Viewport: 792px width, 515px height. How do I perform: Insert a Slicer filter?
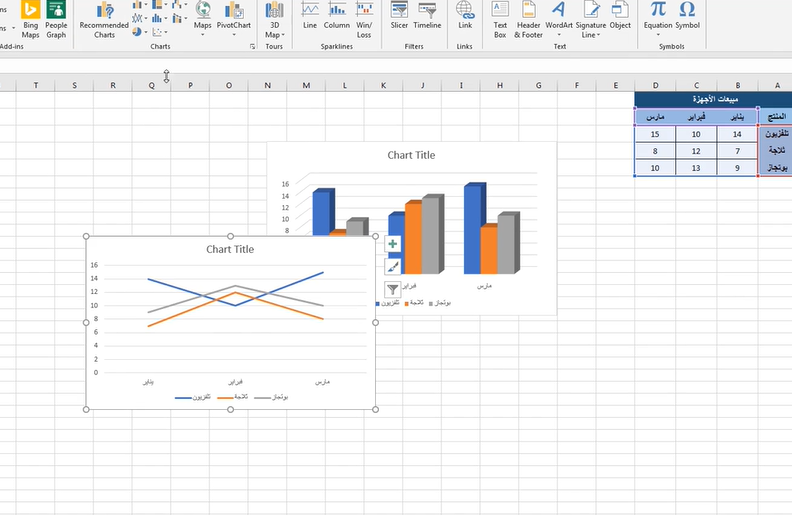pyautogui.click(x=399, y=15)
